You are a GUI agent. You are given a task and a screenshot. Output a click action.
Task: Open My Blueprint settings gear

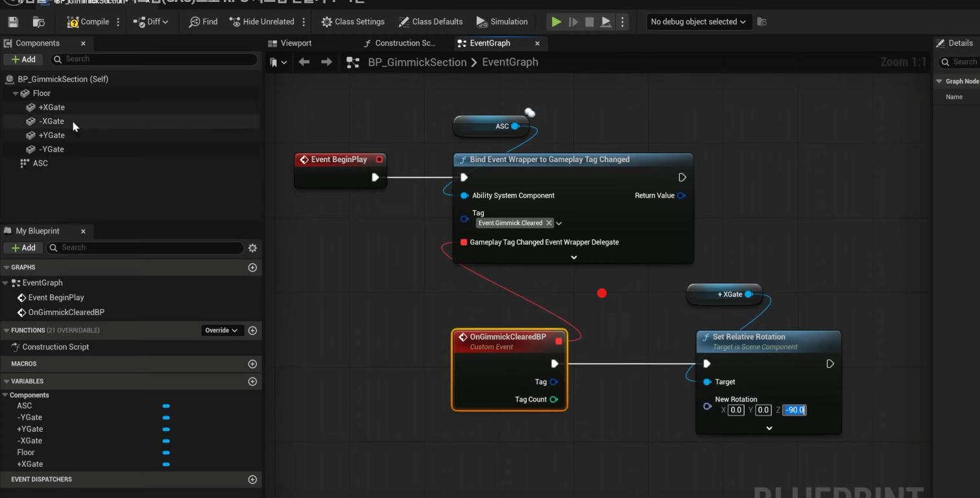click(252, 248)
